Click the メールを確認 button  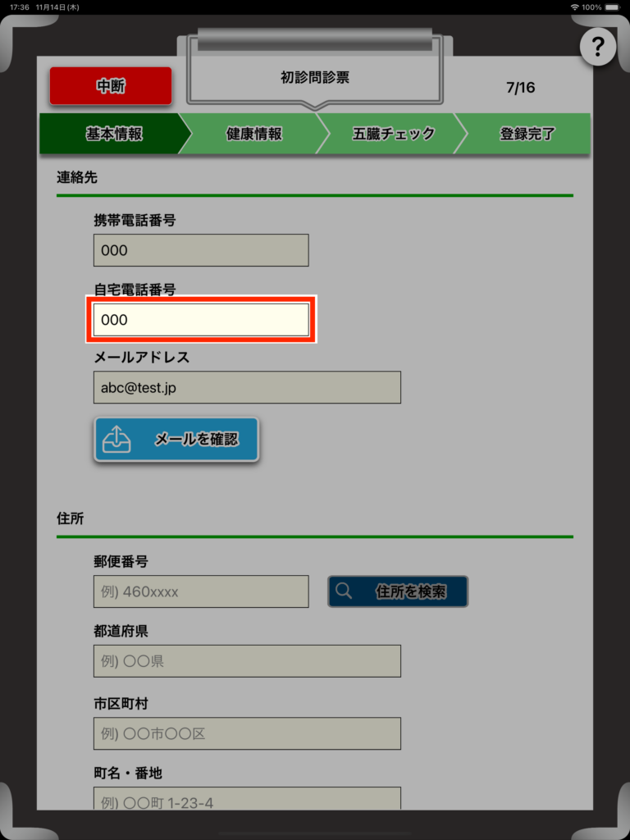(x=176, y=440)
